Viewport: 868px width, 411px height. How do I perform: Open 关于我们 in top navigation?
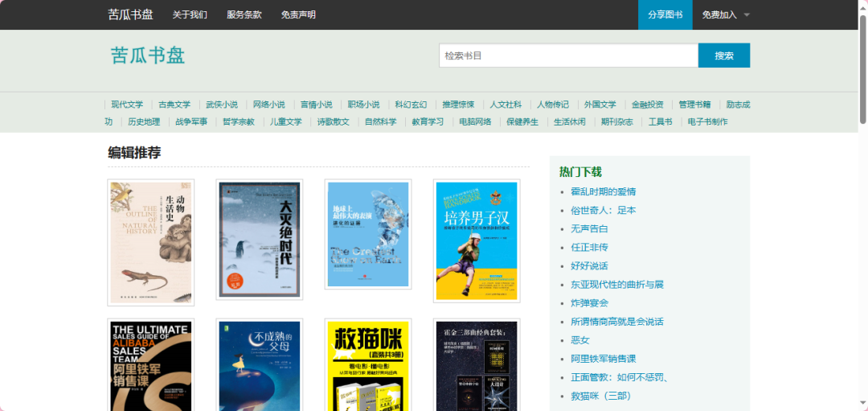pos(190,15)
